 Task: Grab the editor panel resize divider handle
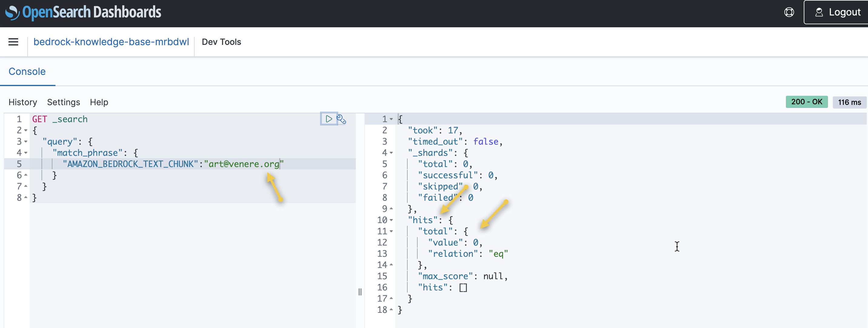(x=360, y=292)
